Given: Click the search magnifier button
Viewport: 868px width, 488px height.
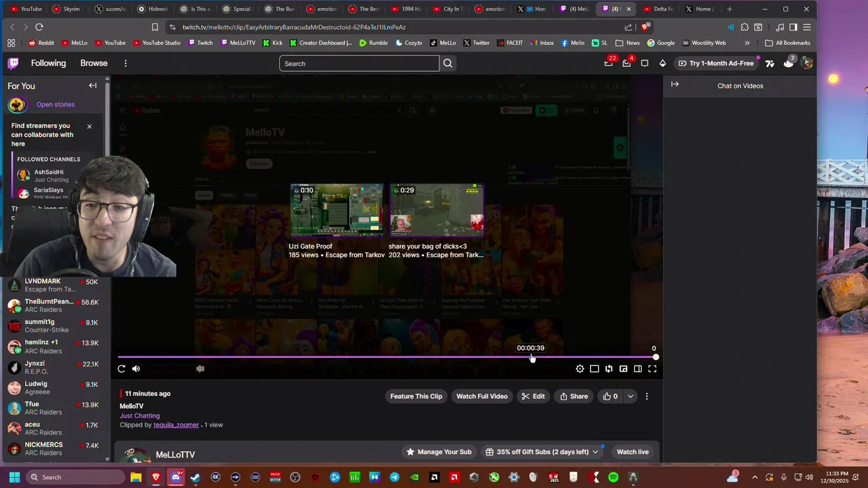Looking at the screenshot, I should 448,64.
